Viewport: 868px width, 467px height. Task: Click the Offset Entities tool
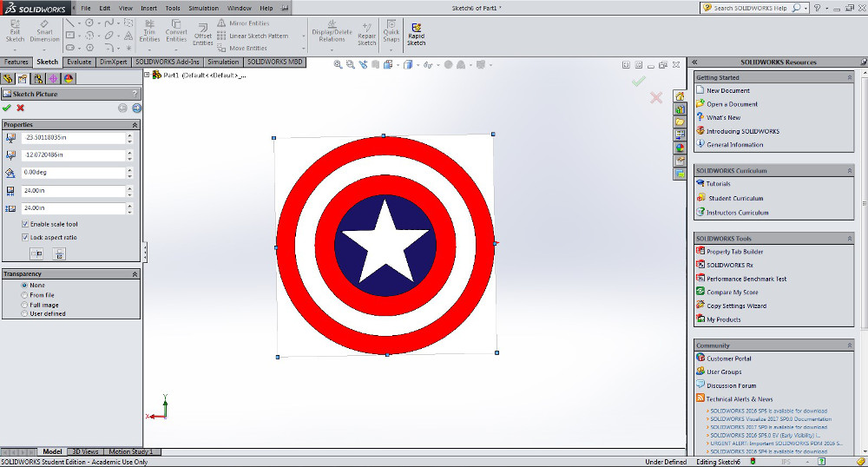pyautogui.click(x=202, y=35)
